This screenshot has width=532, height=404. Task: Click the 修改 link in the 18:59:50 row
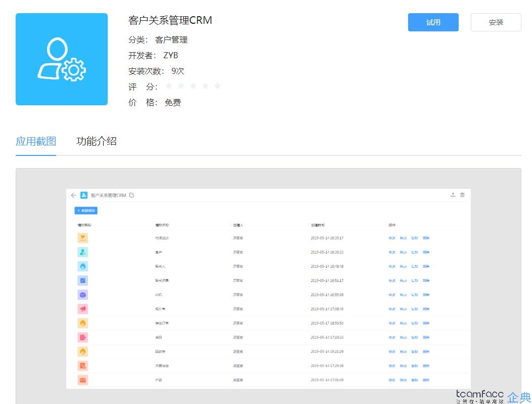coord(392,323)
